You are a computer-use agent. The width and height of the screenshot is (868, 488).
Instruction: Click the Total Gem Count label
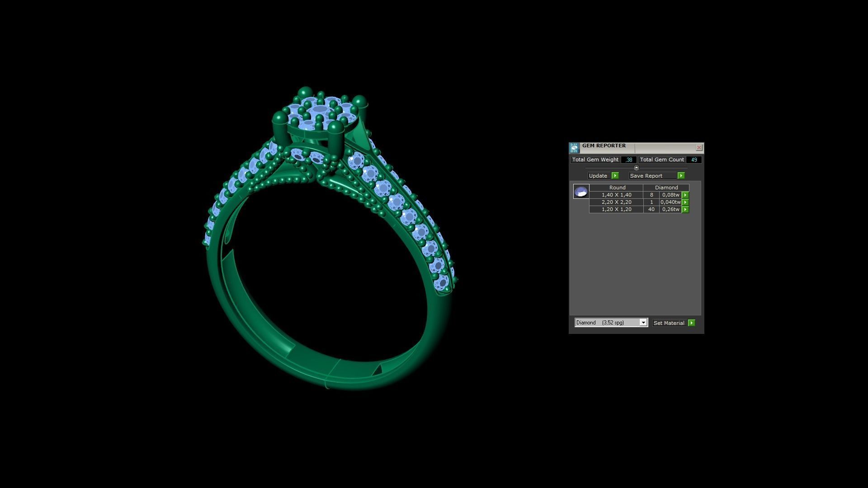click(x=662, y=160)
